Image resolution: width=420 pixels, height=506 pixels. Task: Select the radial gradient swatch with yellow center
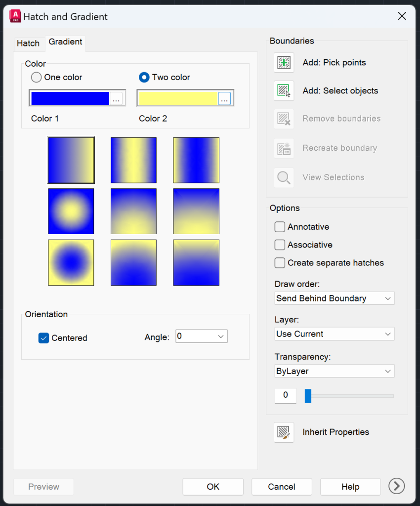coord(71,211)
